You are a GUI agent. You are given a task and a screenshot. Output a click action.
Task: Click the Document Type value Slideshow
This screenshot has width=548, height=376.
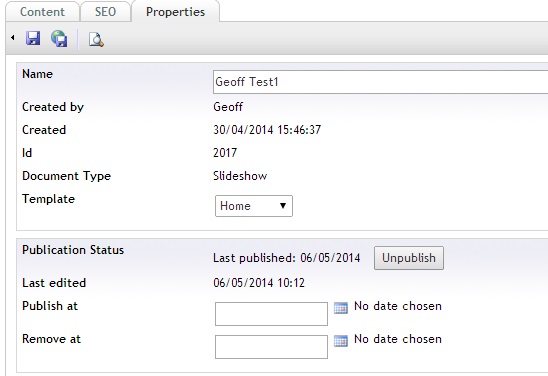(240, 175)
